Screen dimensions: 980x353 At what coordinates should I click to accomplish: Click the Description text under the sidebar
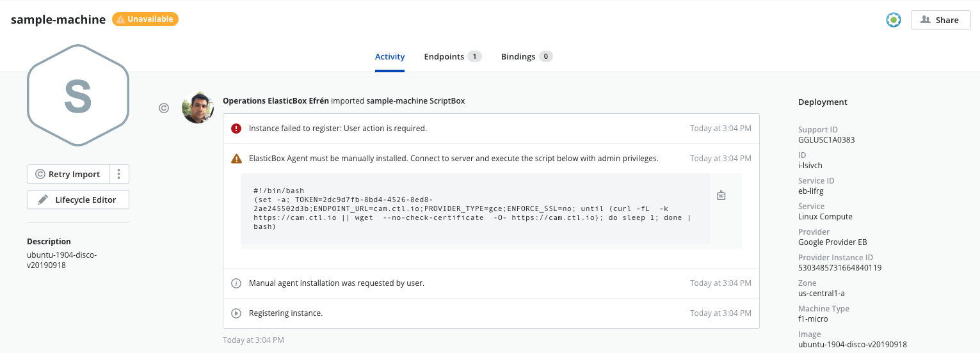coord(61,260)
